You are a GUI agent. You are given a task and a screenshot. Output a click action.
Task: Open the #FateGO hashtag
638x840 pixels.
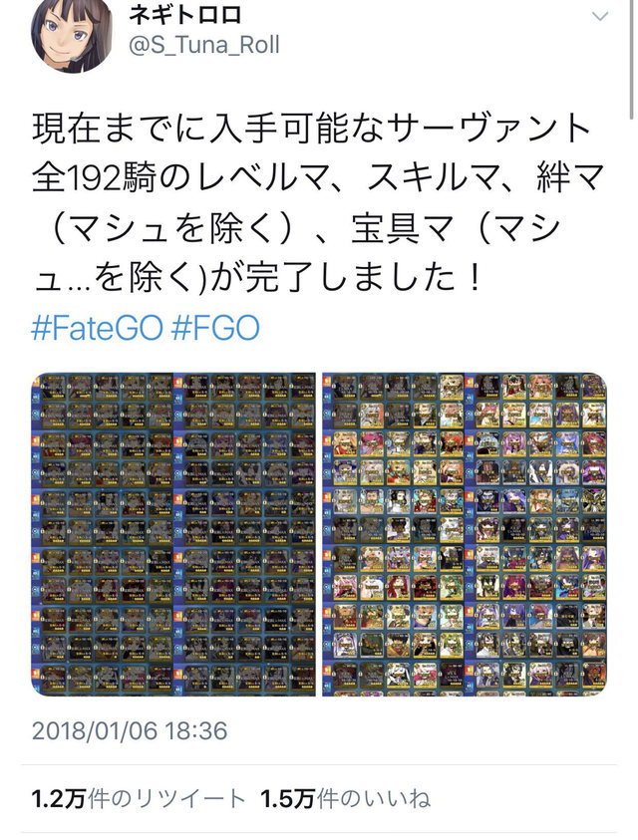tap(97, 328)
